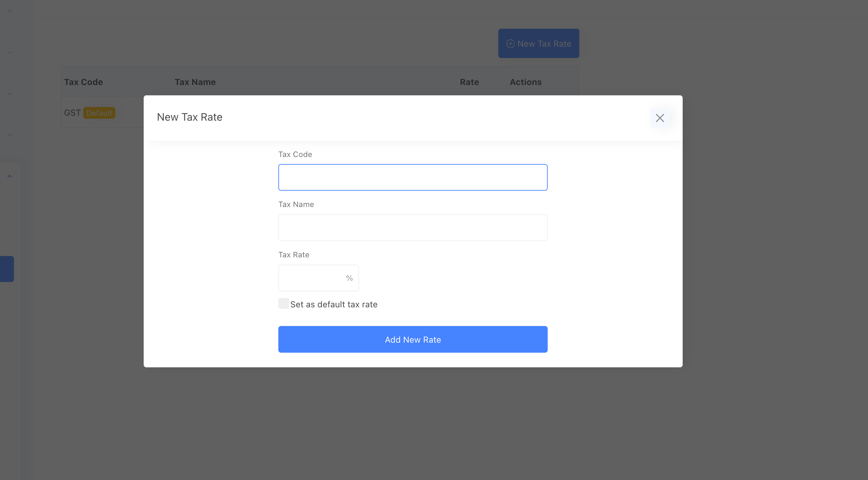
Task: Click the Tax Name column header
Action: pyautogui.click(x=195, y=82)
